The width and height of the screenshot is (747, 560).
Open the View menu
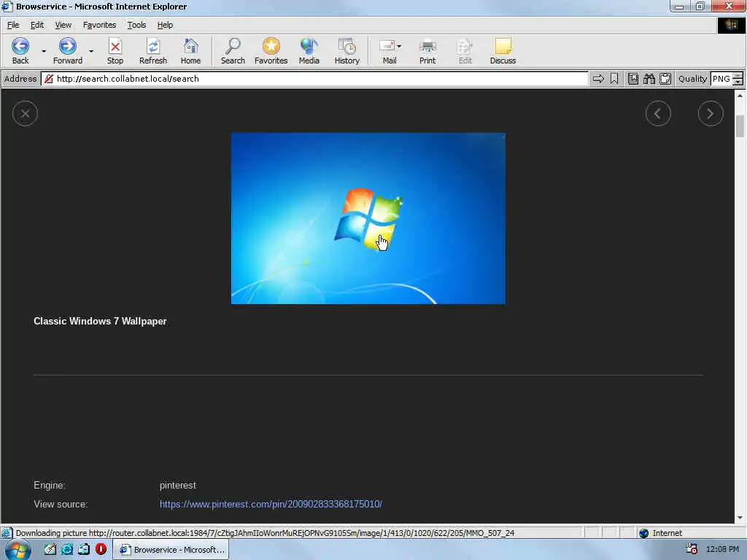coord(63,25)
